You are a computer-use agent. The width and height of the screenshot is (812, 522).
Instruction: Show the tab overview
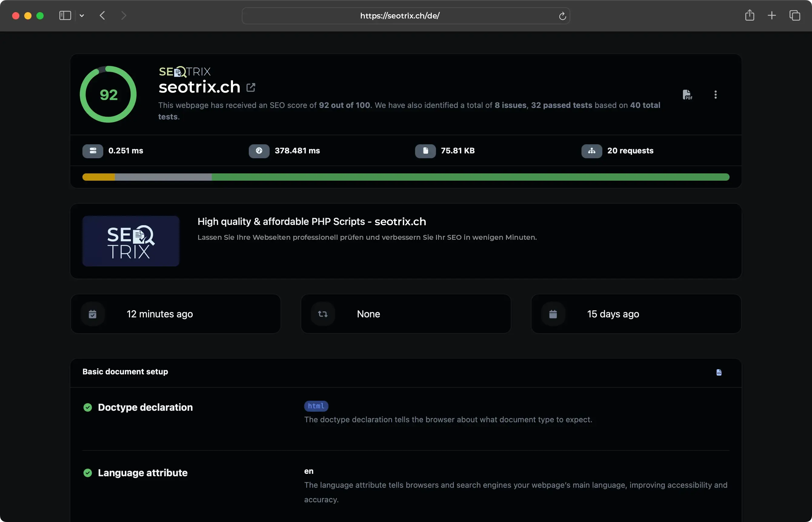point(795,15)
